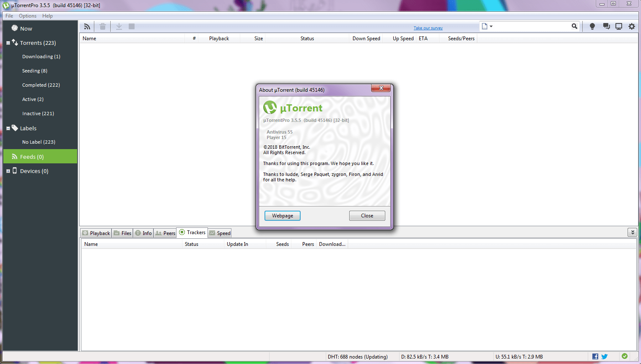Select No Label (223) in sidebar

pyautogui.click(x=39, y=142)
